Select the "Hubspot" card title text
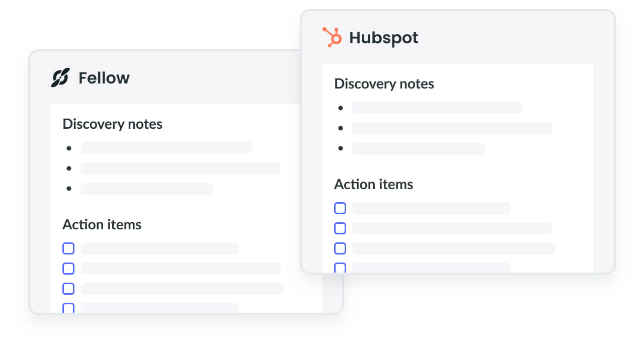Image resolution: width=644 pixels, height=342 pixels. pyautogui.click(x=384, y=38)
